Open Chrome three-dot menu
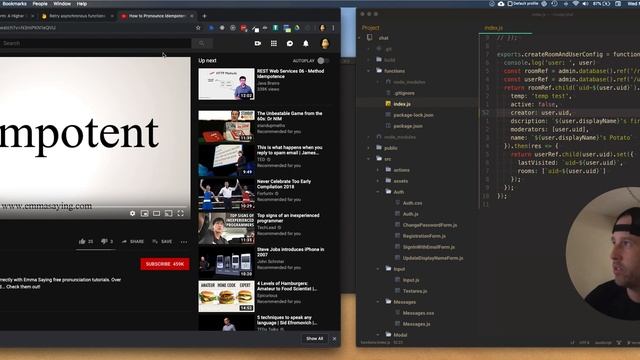 [x=333, y=28]
